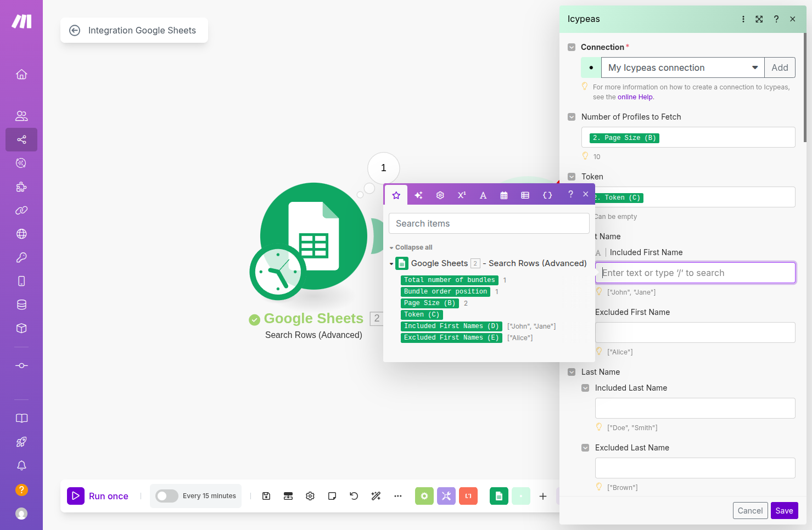Screen dimensions: 812x530
Task: Click the save scenario disk icon
Action: click(266, 496)
